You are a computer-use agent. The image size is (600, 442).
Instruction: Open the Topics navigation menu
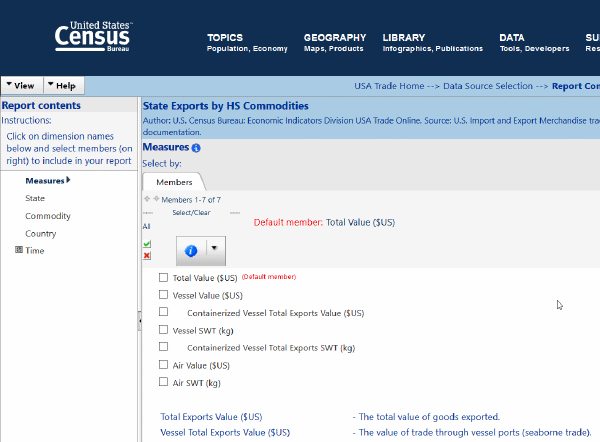click(x=225, y=38)
